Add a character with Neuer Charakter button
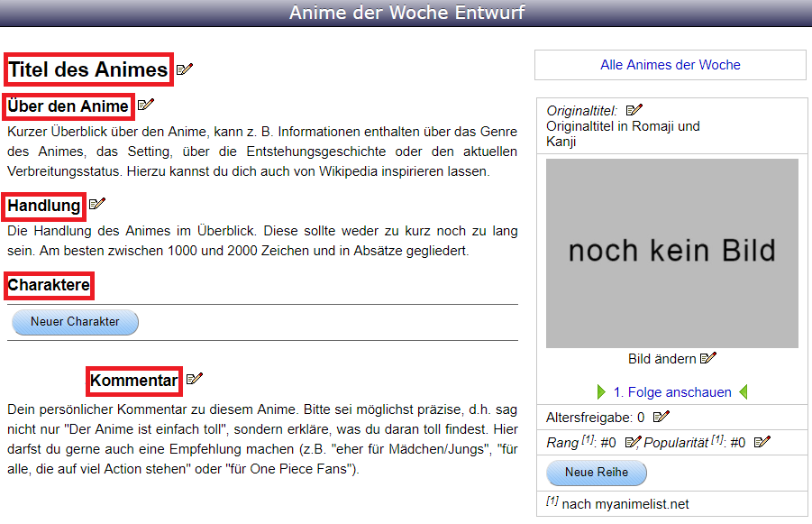812x524 pixels. 75,322
